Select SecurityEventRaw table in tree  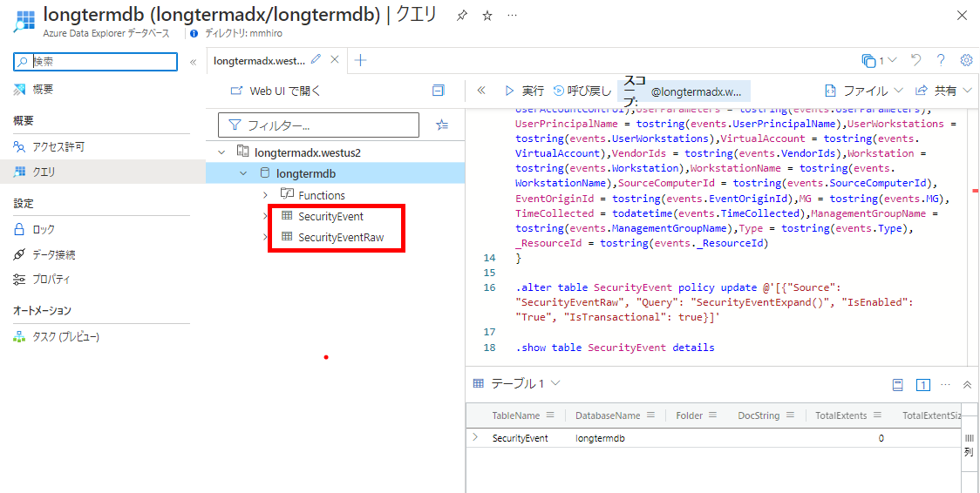(341, 237)
